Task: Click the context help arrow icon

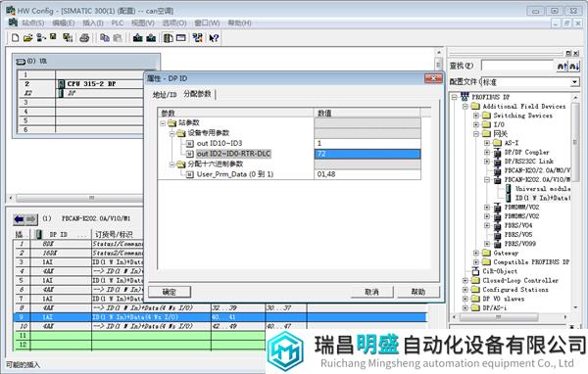Action: [x=214, y=38]
